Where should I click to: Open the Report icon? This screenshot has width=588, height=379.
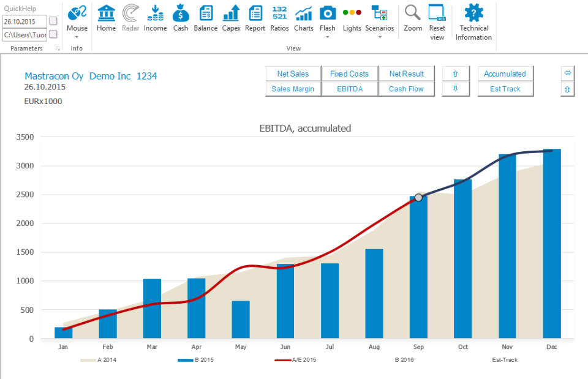[x=255, y=17]
